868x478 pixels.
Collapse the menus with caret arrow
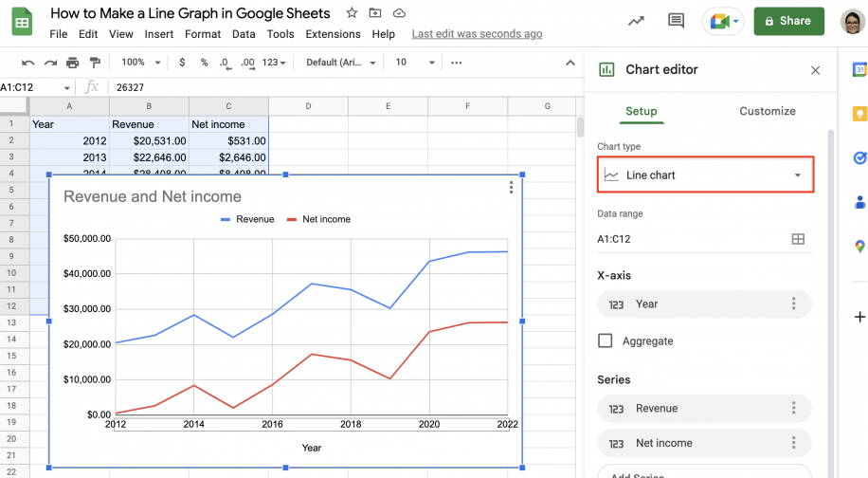pos(570,63)
